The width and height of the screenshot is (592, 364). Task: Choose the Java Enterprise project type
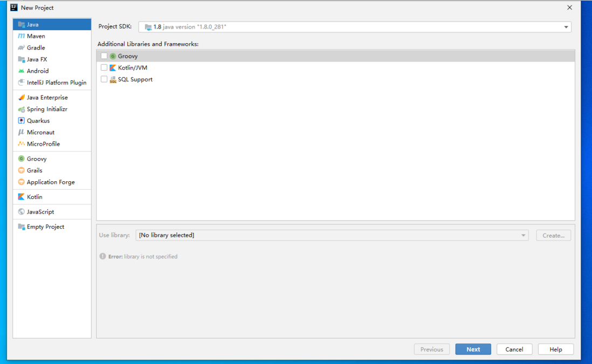click(x=52, y=98)
